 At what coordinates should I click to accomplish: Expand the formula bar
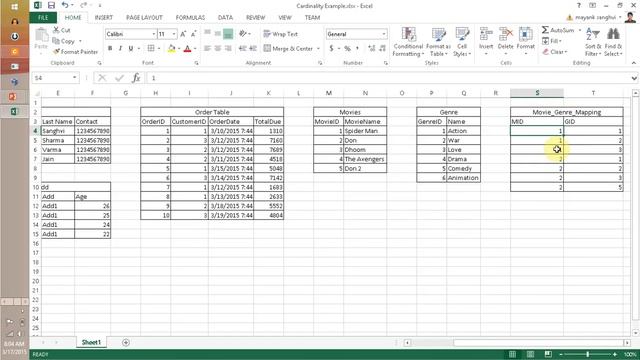pyautogui.click(x=634, y=78)
